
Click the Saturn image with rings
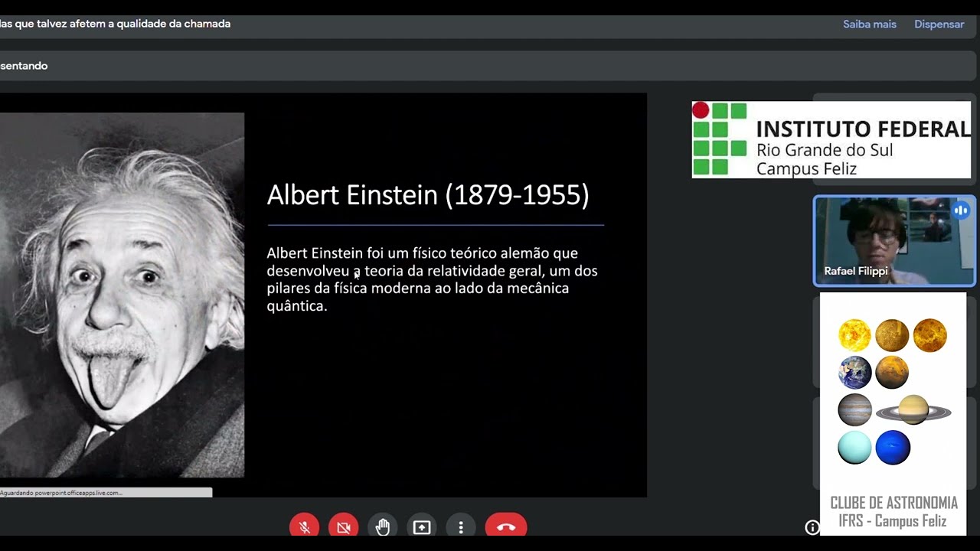click(913, 410)
